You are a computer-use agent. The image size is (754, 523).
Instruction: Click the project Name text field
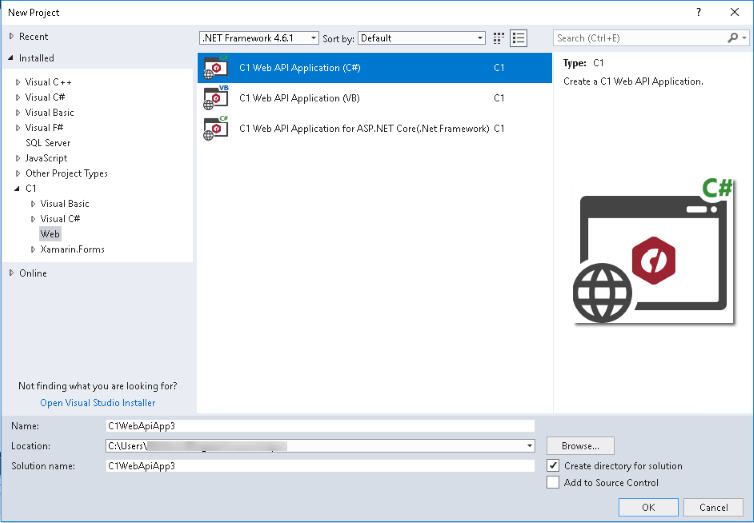[x=320, y=425]
